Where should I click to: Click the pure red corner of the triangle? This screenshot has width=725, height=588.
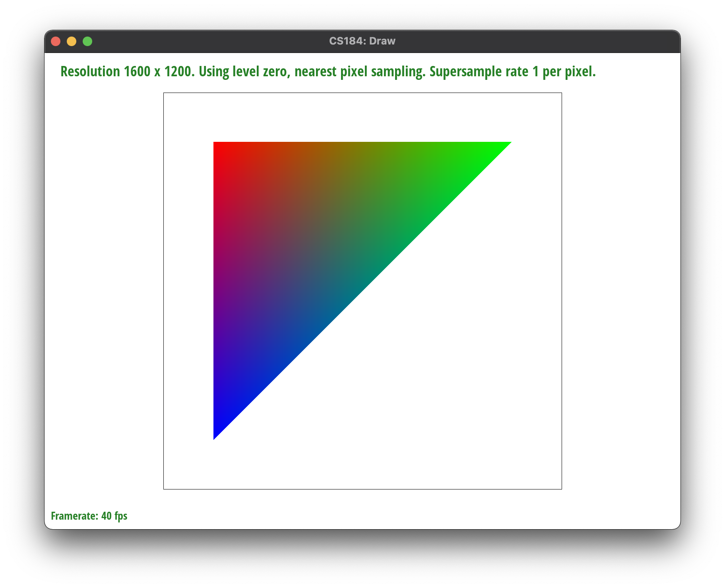[216, 144]
